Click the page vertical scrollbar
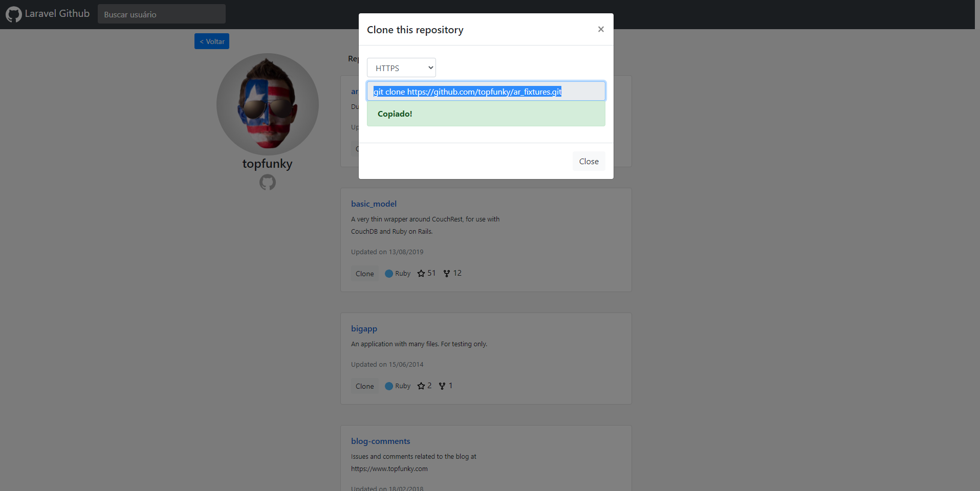The image size is (980, 491). click(977, 245)
